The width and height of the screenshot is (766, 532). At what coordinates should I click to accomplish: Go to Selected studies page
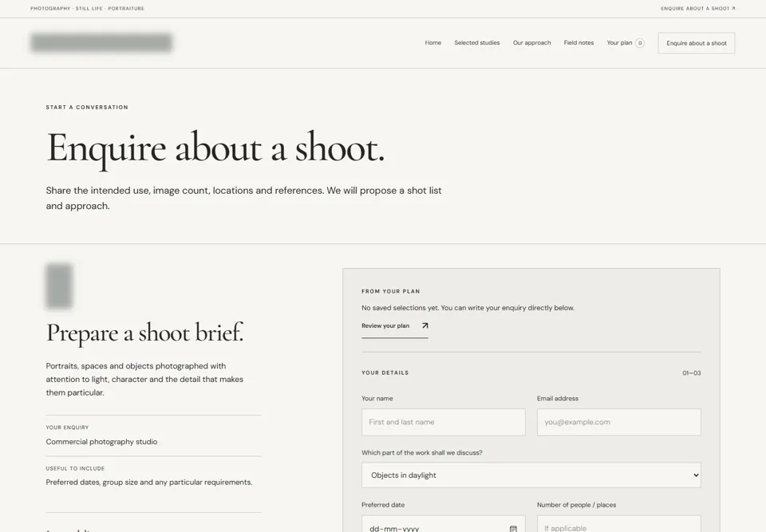coord(477,43)
